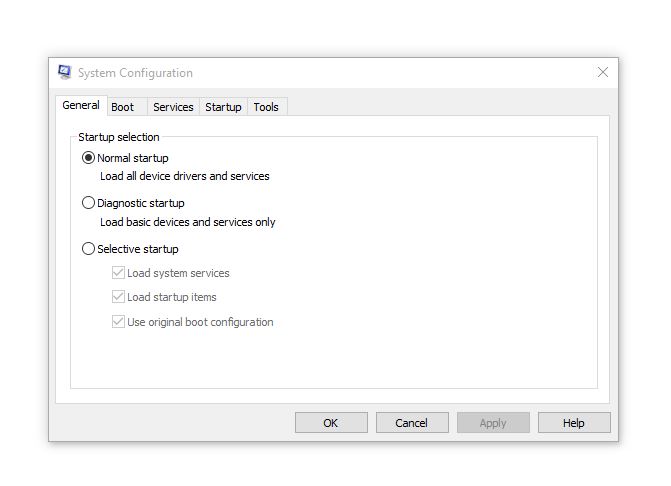The width and height of the screenshot is (671, 486).
Task: Open Help for System Configuration
Action: tap(574, 423)
